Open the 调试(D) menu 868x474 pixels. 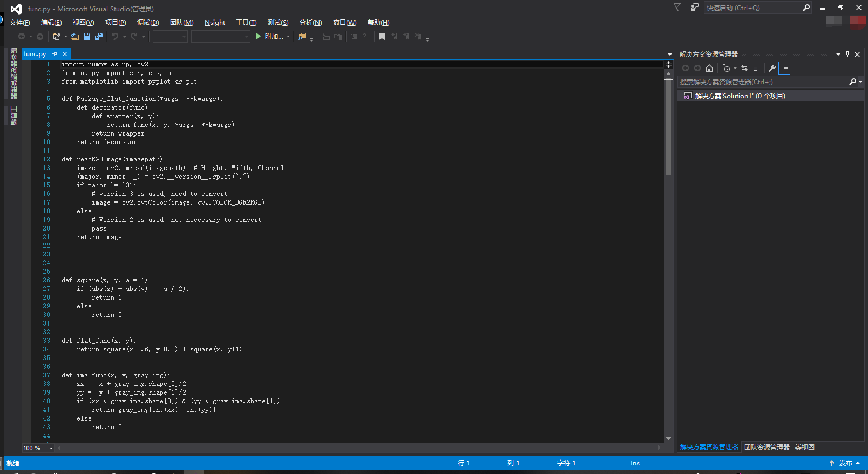pyautogui.click(x=148, y=23)
